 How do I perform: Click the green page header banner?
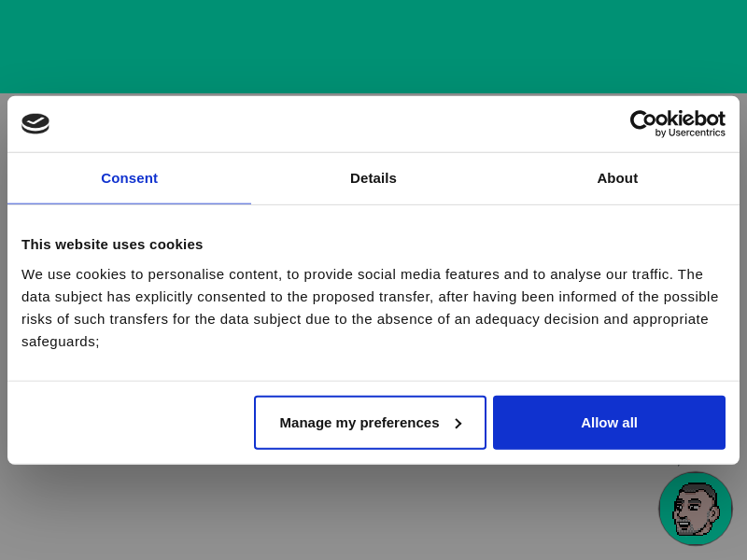pyautogui.click(x=373, y=47)
